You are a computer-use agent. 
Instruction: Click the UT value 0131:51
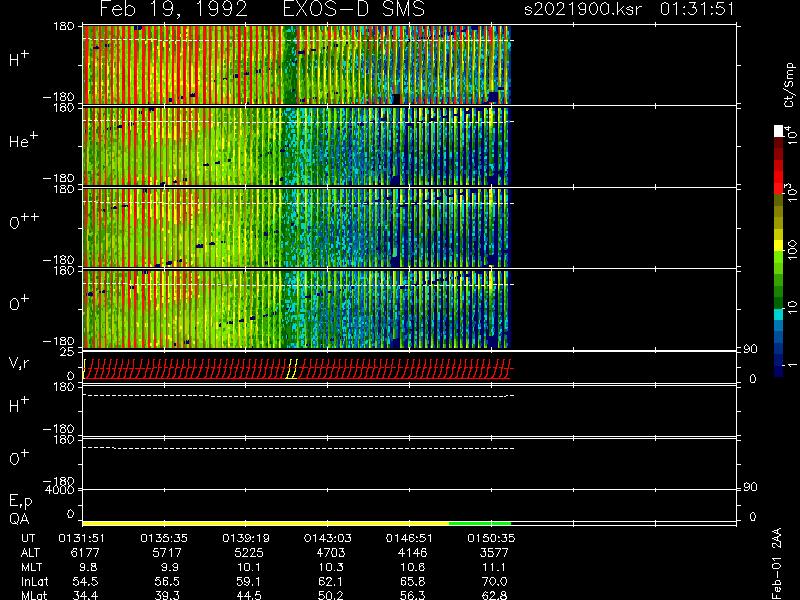point(82,538)
